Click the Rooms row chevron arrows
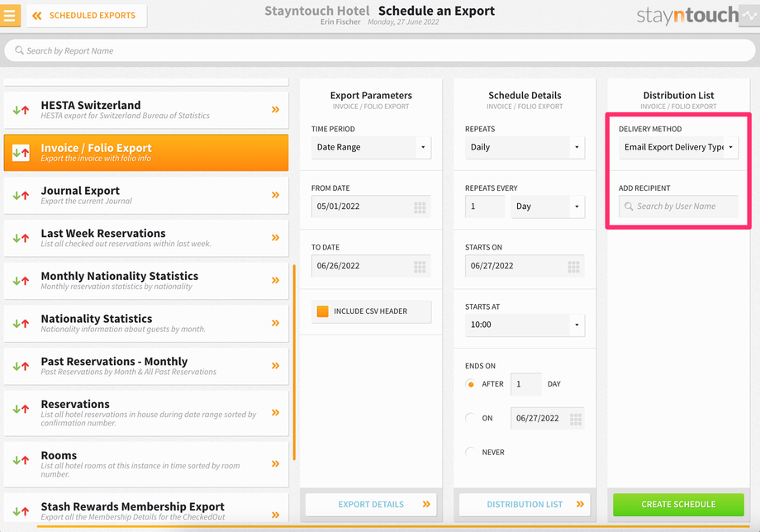Viewport: 760px width, 532px height. (x=275, y=463)
